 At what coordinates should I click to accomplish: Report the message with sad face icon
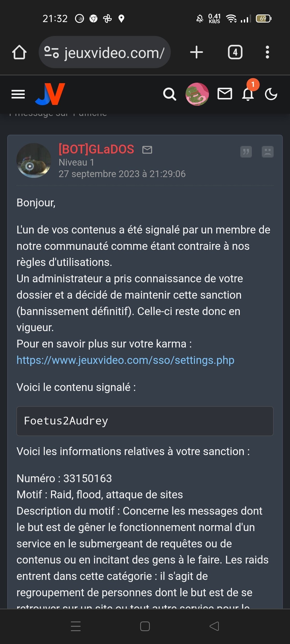[x=268, y=152]
